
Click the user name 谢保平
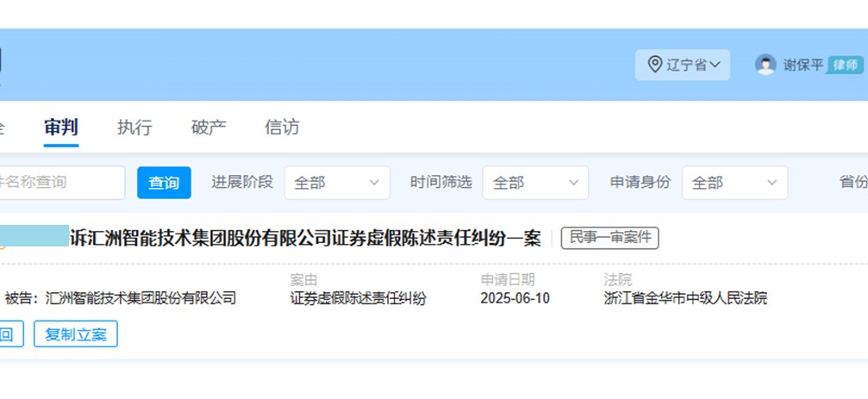pos(803,65)
